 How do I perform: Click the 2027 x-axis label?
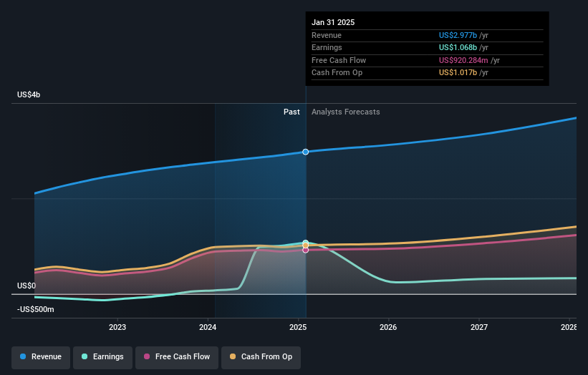(x=479, y=327)
